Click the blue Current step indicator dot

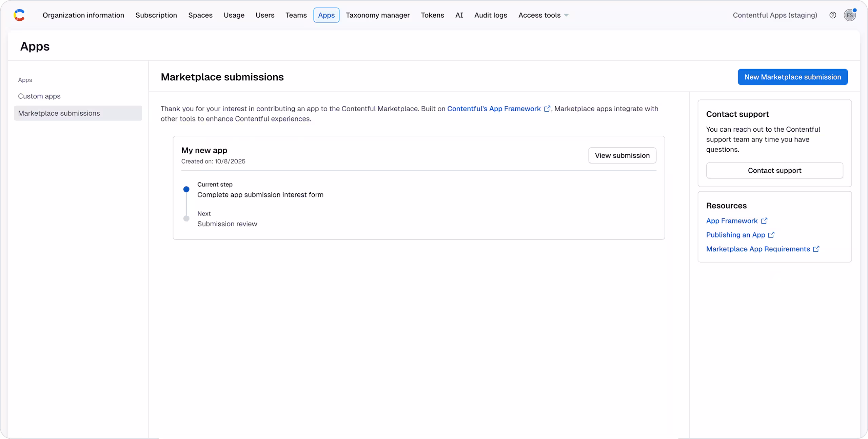186,189
